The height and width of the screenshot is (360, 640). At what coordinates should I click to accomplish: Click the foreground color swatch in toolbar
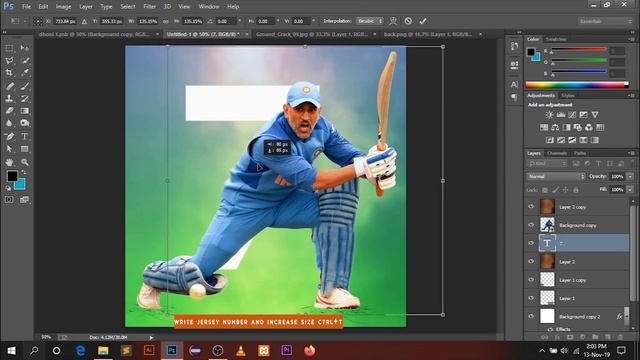coord(11,176)
